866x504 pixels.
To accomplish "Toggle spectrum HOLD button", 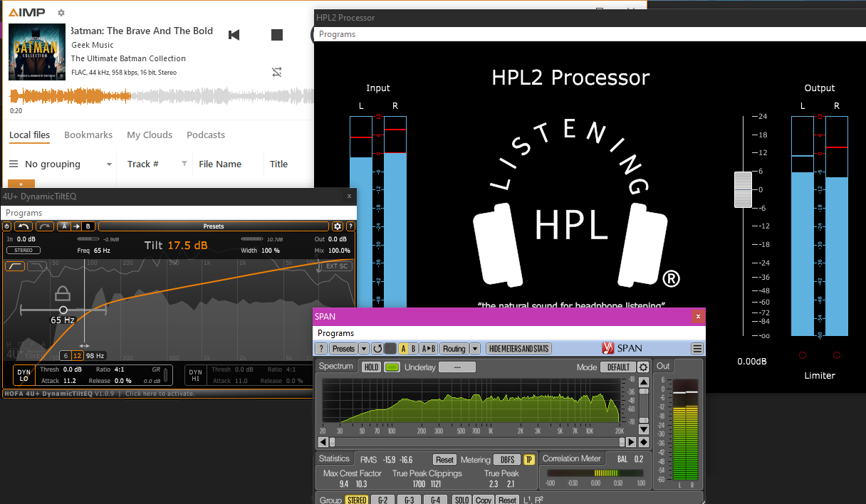I will [371, 367].
